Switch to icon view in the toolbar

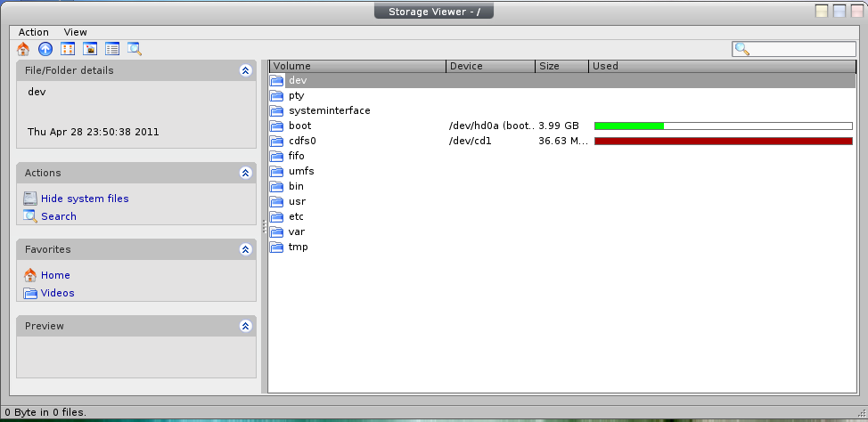click(x=68, y=49)
